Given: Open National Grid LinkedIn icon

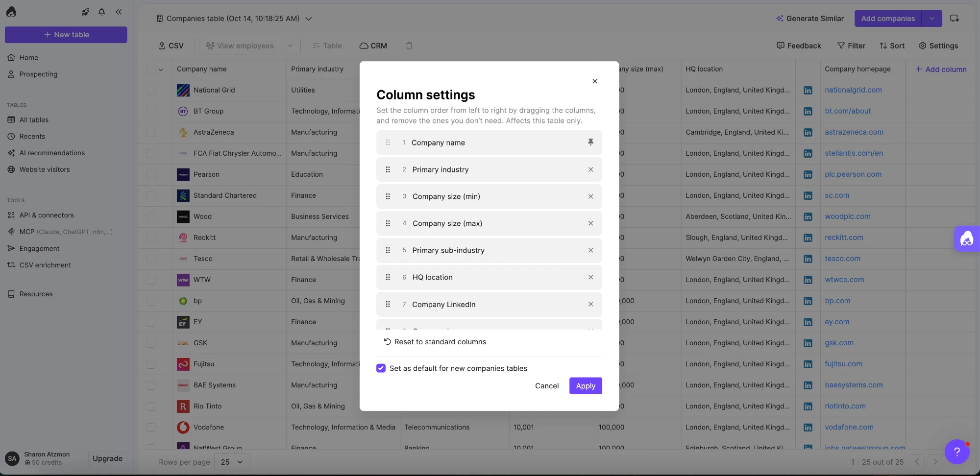Looking at the screenshot, I should pos(808,90).
